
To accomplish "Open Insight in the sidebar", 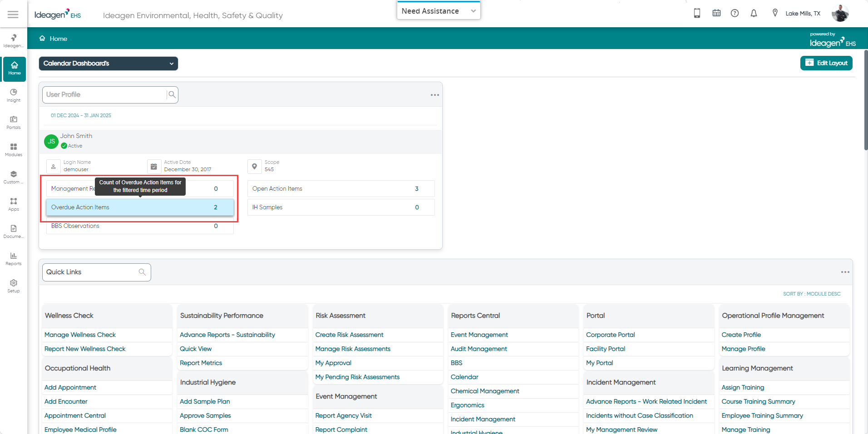I will pos(14,95).
